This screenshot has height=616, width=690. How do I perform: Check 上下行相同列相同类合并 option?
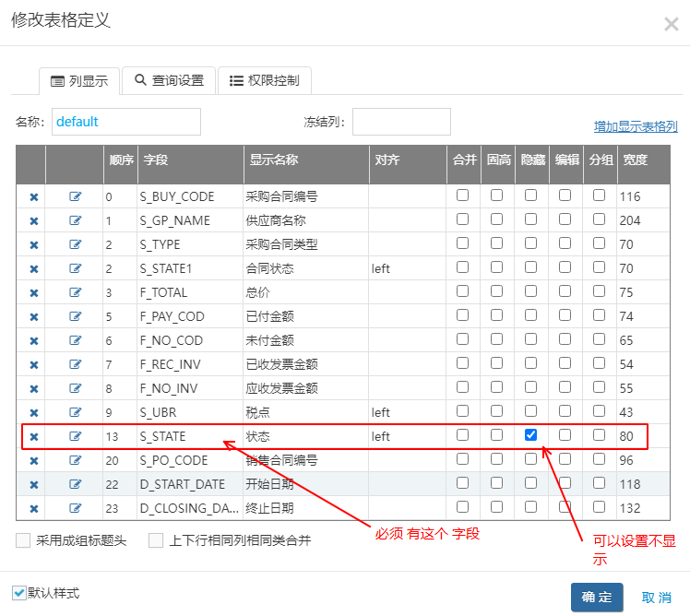(156, 540)
